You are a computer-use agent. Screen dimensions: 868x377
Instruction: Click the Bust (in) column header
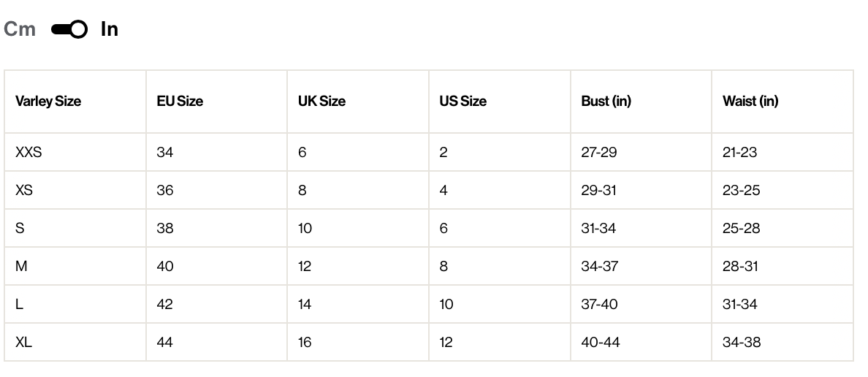click(x=606, y=102)
